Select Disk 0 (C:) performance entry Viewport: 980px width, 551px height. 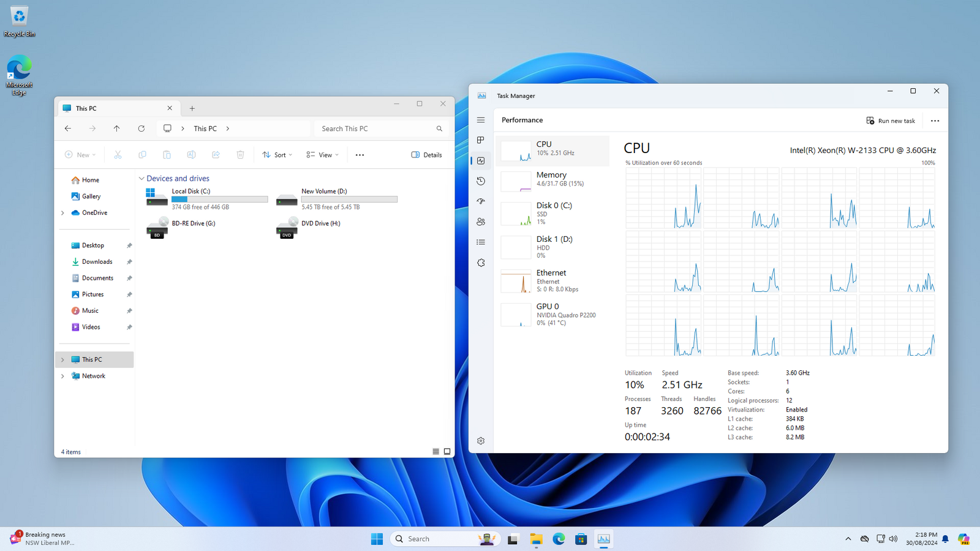(552, 213)
